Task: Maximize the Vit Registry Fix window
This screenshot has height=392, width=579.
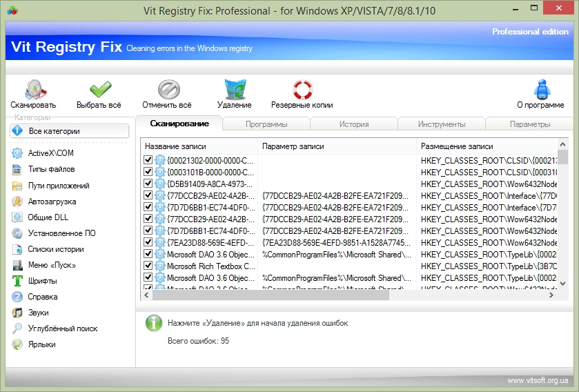Action: tap(534, 8)
